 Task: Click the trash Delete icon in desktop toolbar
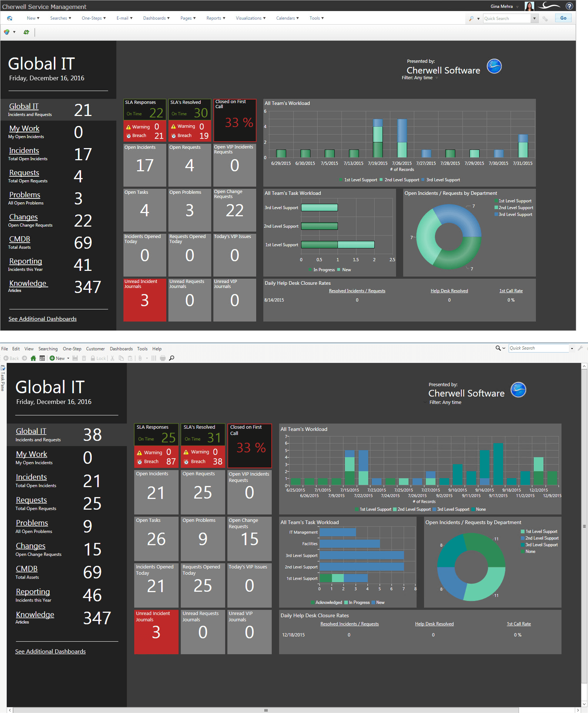click(84, 358)
